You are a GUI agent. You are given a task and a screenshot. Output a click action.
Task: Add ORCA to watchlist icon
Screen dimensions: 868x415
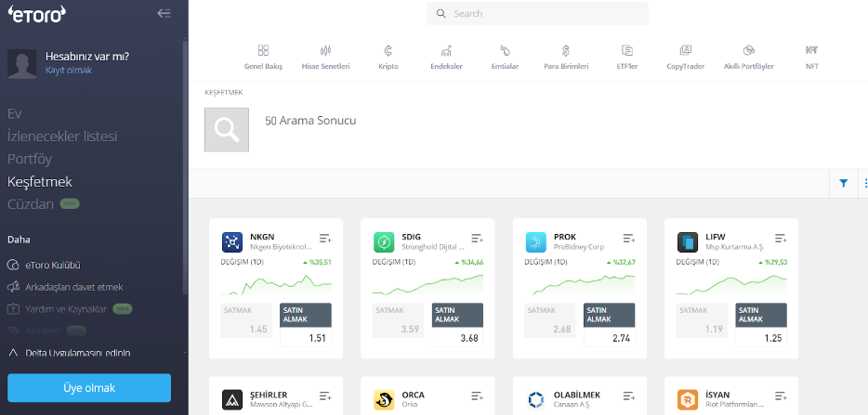click(477, 396)
